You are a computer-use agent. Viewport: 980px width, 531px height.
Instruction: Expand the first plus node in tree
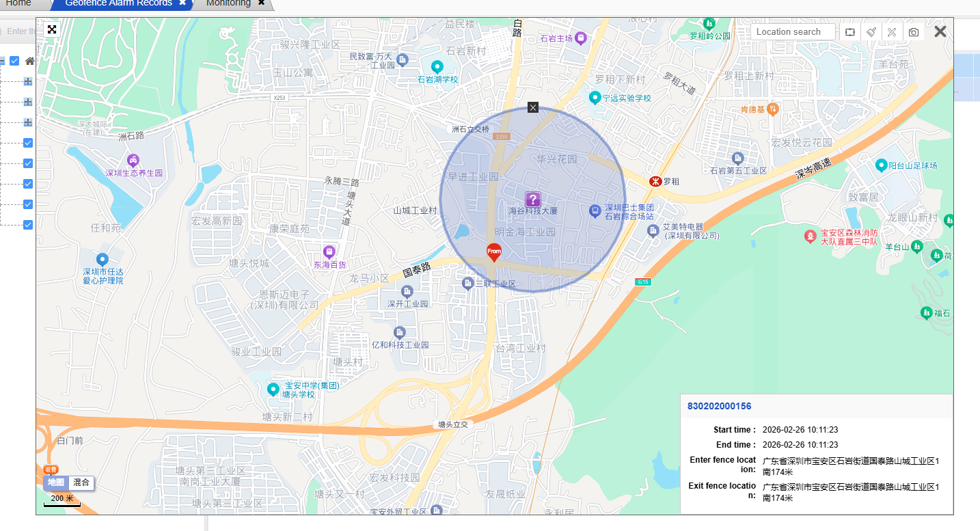click(28, 81)
